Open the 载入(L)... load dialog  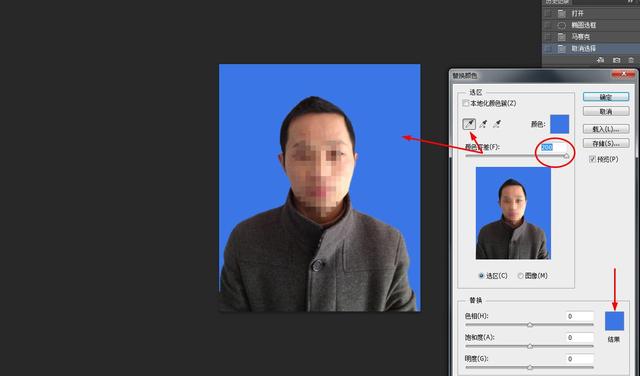(606, 129)
